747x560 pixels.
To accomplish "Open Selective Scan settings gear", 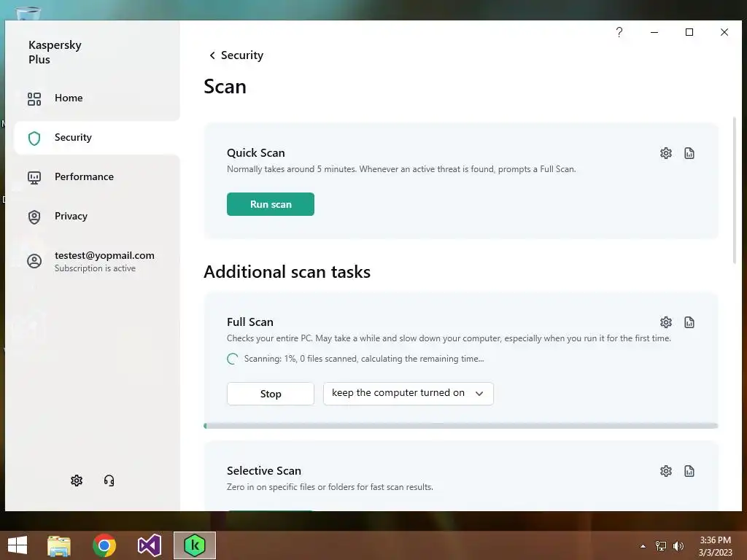I will [x=665, y=470].
